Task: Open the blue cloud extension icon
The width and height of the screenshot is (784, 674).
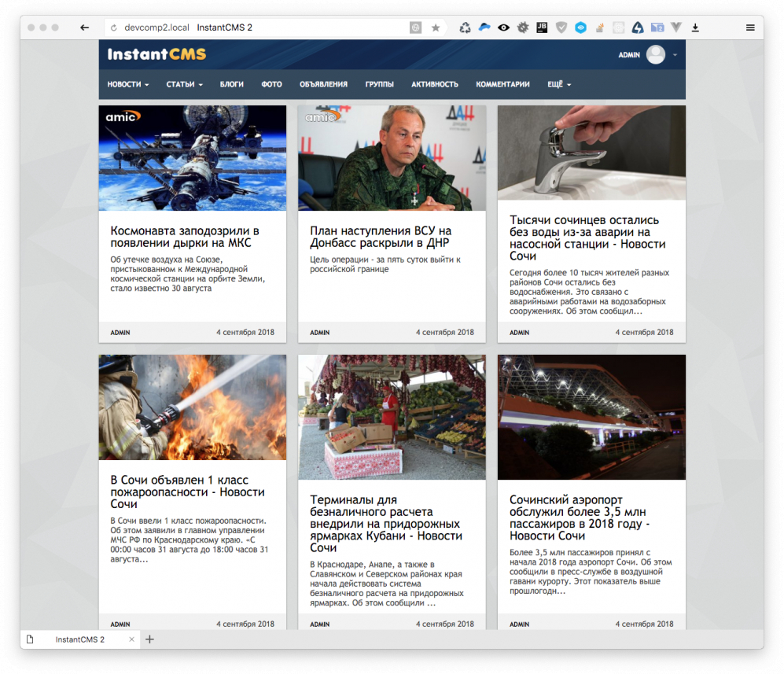Action: (484, 28)
